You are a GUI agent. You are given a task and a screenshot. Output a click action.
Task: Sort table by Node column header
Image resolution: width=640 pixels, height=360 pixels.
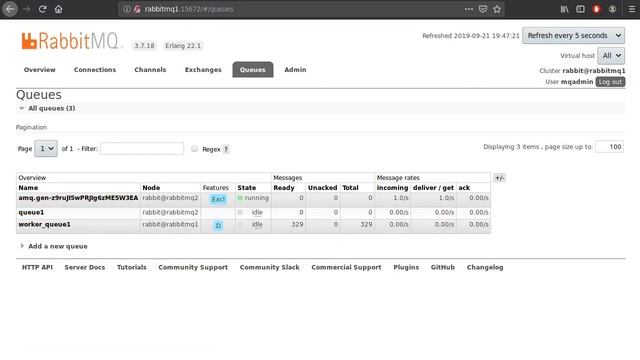(151, 188)
